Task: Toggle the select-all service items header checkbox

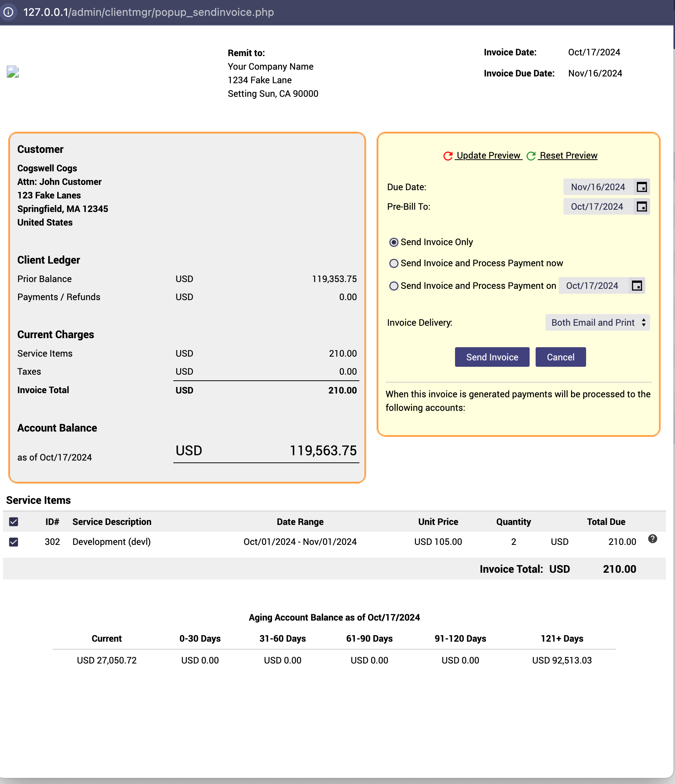Action: click(14, 522)
